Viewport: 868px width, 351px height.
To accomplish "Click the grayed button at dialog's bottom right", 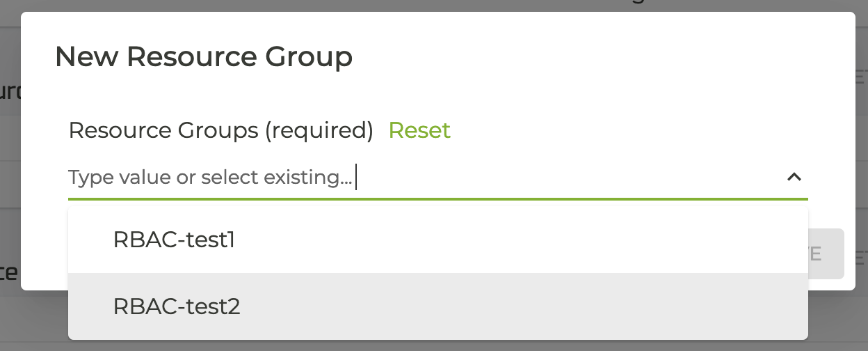I will click(826, 253).
